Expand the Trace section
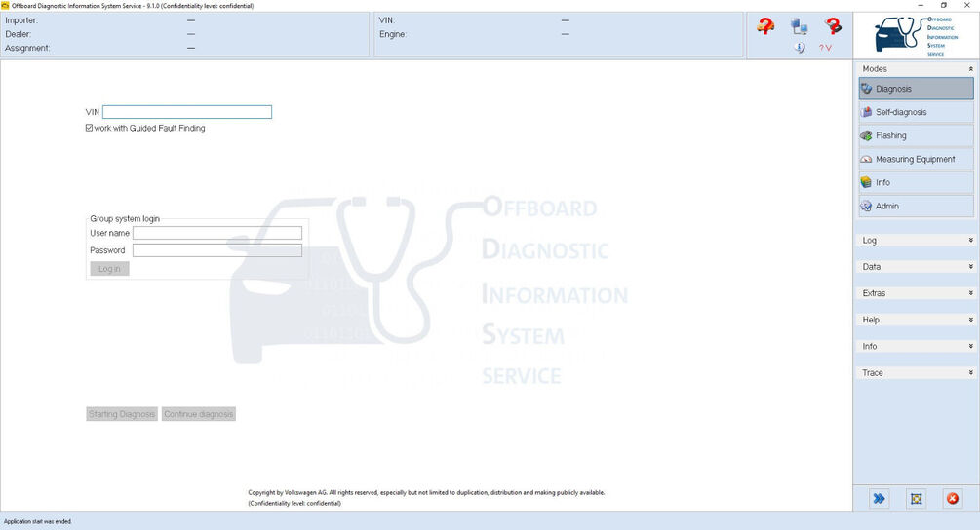980x530 pixels. pos(916,373)
